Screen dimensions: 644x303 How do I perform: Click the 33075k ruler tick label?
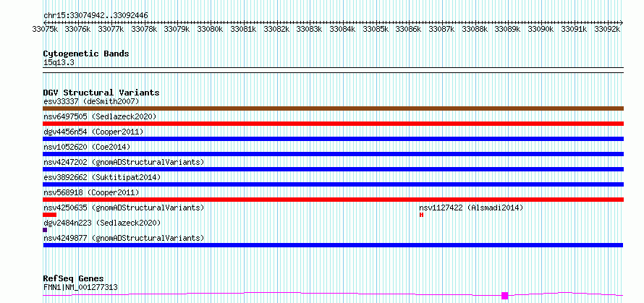(45, 29)
